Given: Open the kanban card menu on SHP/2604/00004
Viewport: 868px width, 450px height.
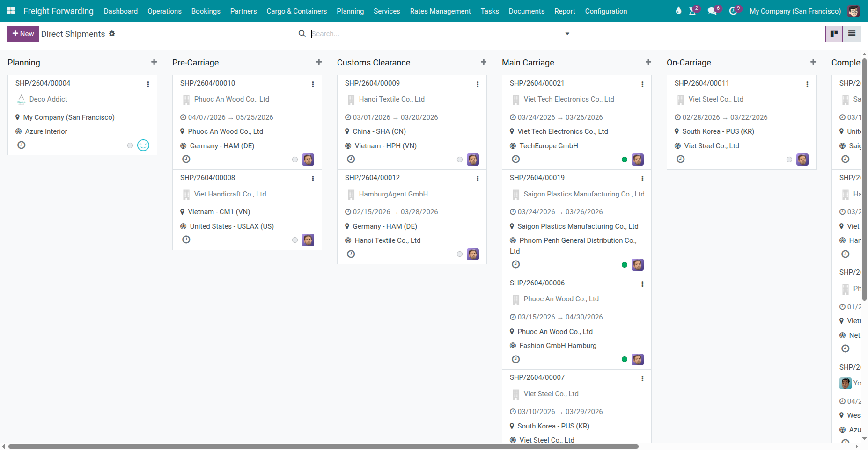Looking at the screenshot, I should pos(148,84).
